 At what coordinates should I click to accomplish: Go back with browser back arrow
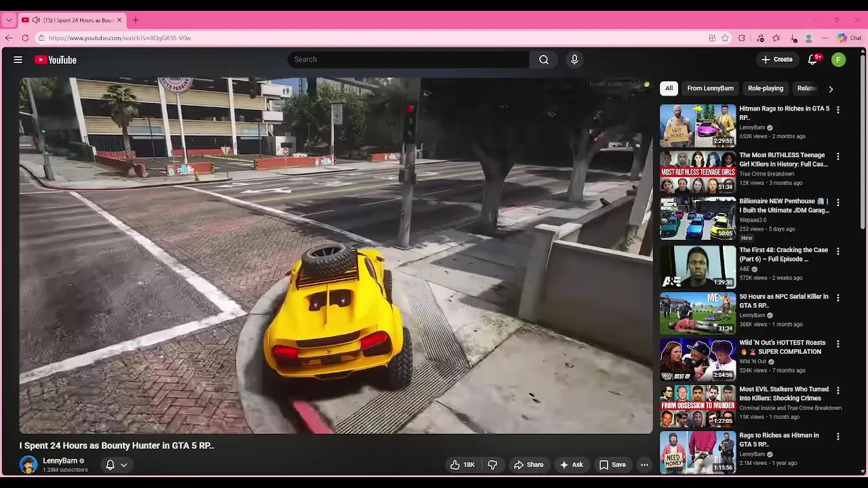pyautogui.click(x=9, y=38)
